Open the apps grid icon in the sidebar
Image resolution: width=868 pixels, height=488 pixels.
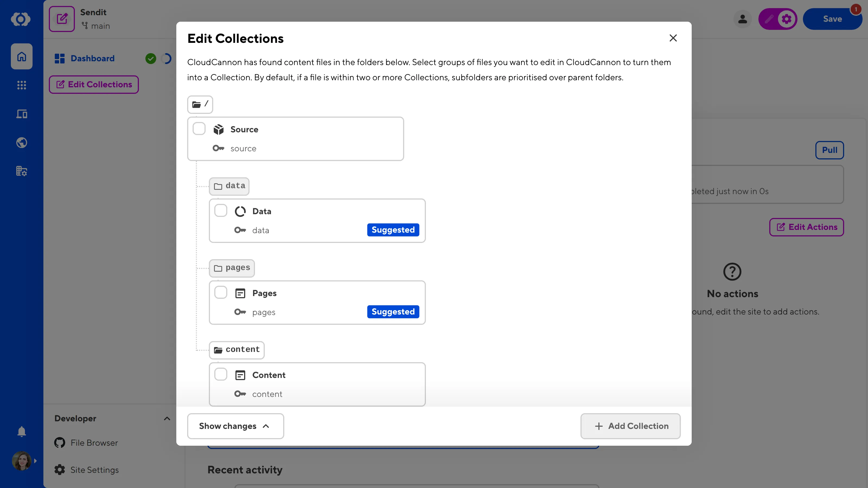pyautogui.click(x=21, y=85)
